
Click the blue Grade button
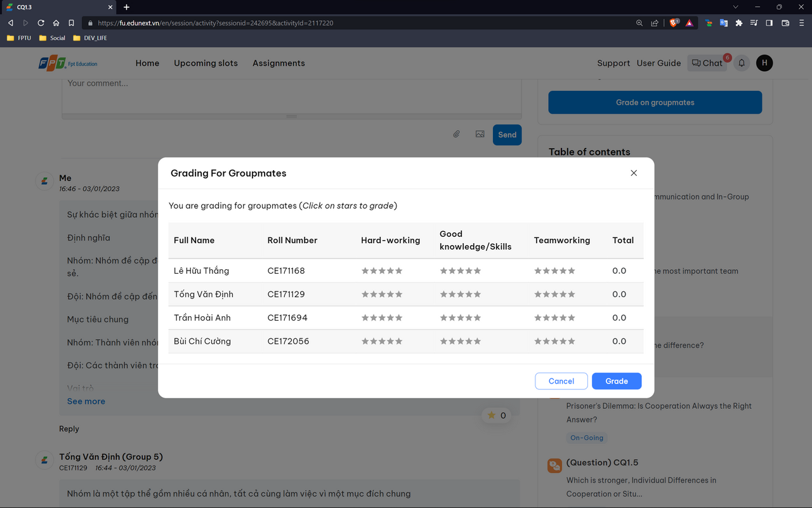616,381
